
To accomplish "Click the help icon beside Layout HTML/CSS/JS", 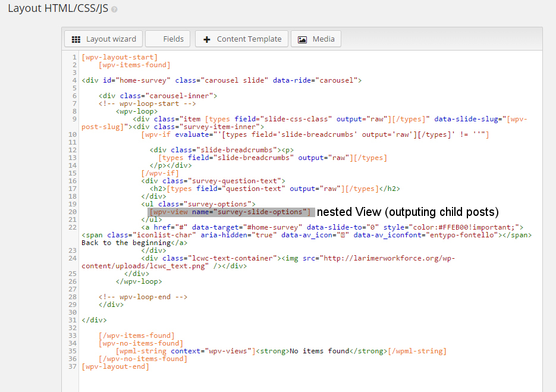I will (114, 10).
